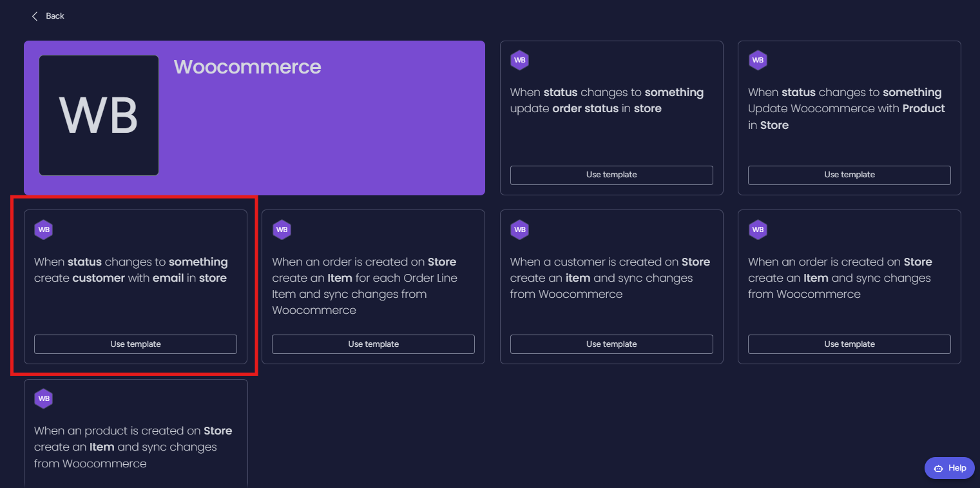Open the Help chat button
Image resolution: width=980 pixels, height=488 pixels.
click(x=950, y=468)
